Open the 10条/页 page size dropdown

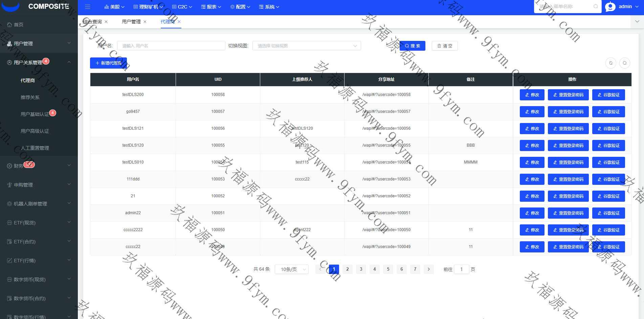click(x=291, y=269)
